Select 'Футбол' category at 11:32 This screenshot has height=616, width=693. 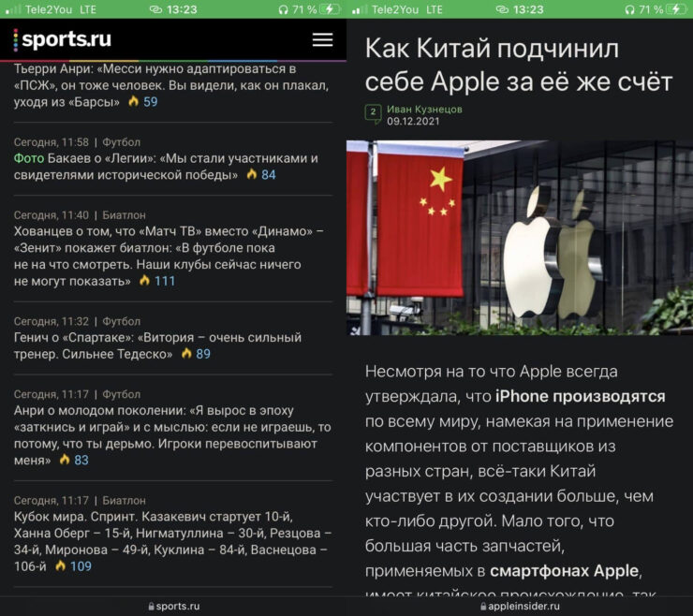122,321
